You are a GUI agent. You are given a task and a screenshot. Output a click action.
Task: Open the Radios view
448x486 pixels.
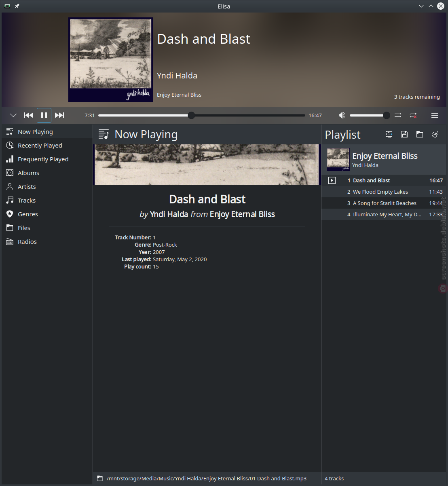(47, 242)
